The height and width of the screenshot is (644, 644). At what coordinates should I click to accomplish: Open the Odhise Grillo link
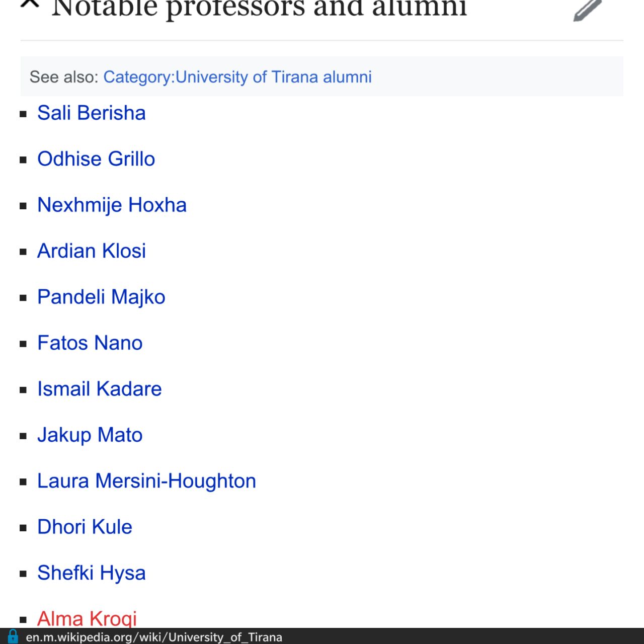click(96, 159)
